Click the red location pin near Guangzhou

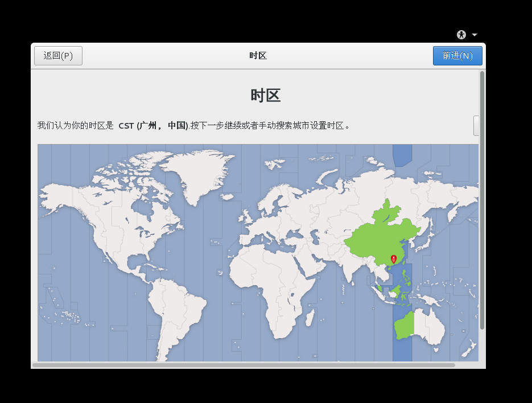coord(393,260)
